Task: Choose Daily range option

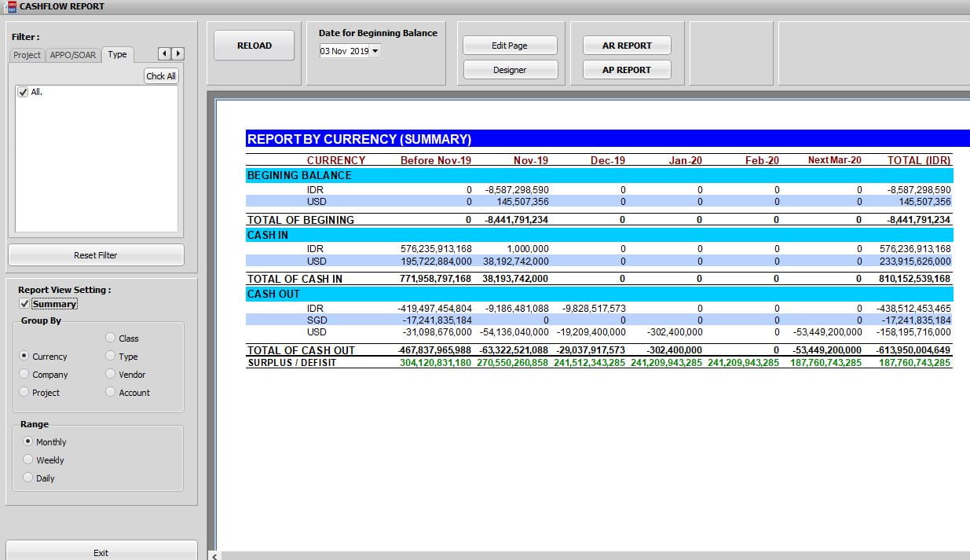Action: (28, 478)
